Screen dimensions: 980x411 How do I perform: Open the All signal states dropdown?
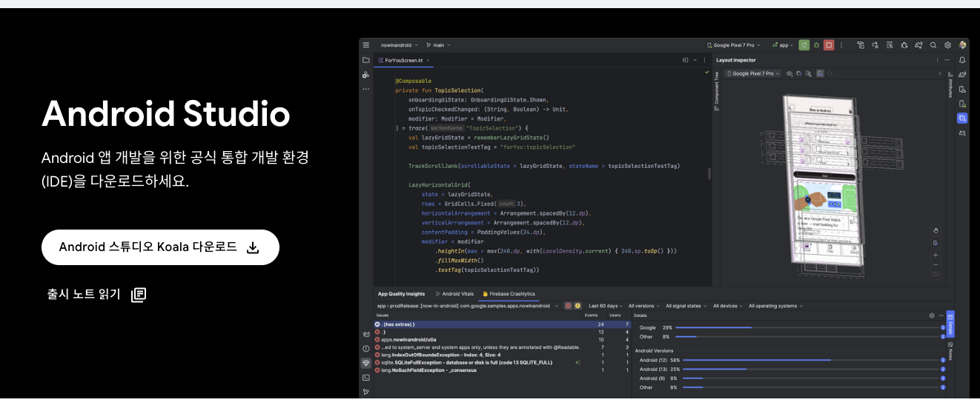coord(686,306)
